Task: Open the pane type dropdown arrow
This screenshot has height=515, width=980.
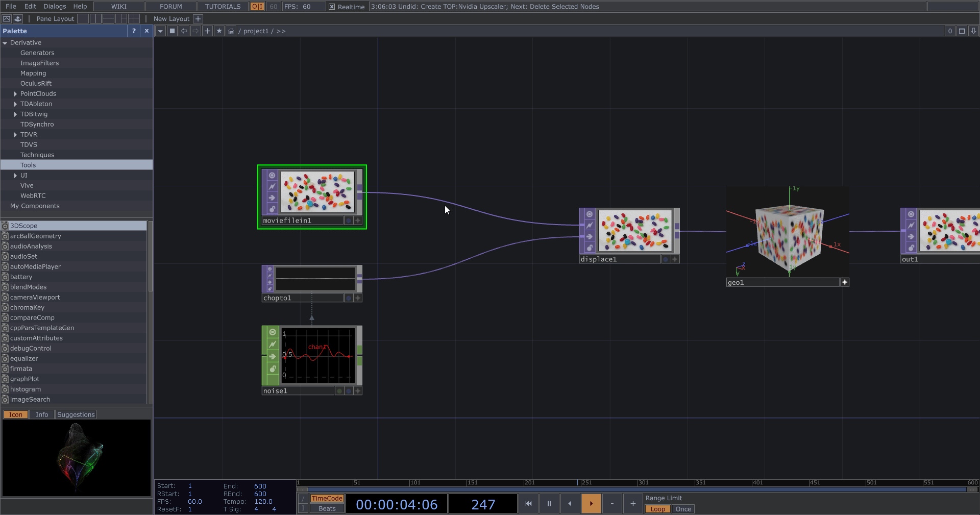Action: pyautogui.click(x=160, y=31)
